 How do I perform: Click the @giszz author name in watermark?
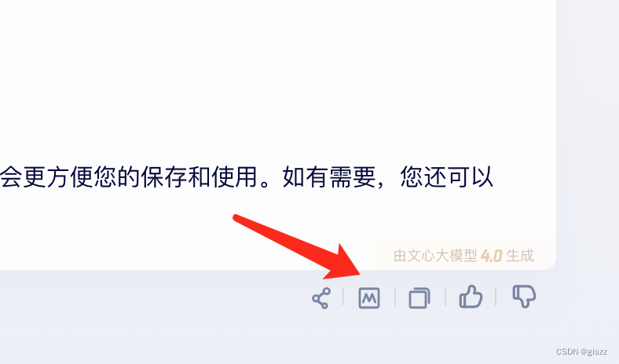pos(593,351)
